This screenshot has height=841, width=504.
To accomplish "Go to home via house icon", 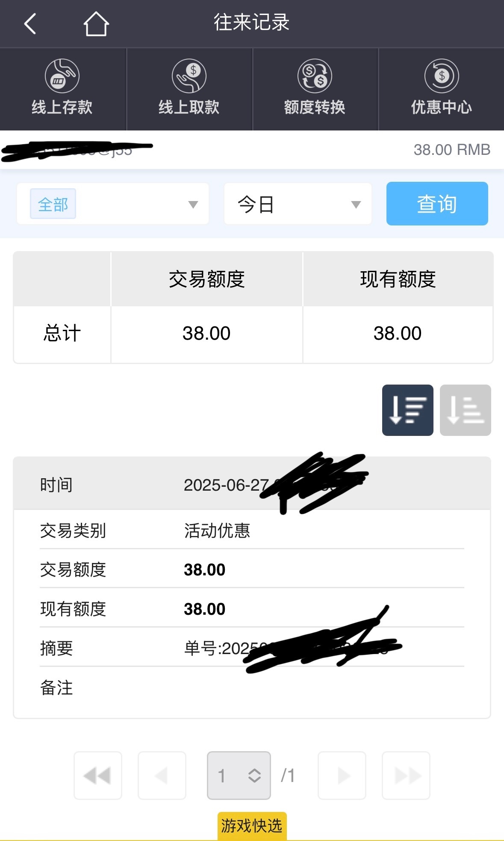I will click(x=96, y=24).
